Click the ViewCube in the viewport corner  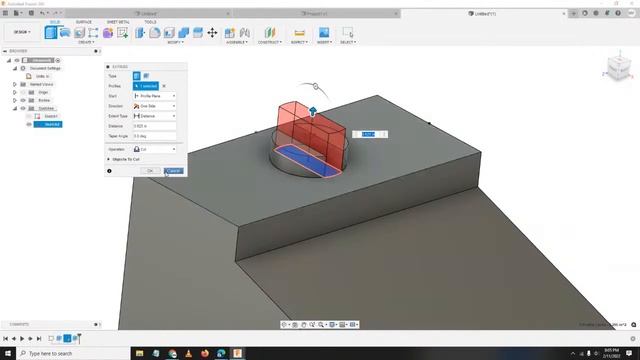[x=619, y=69]
